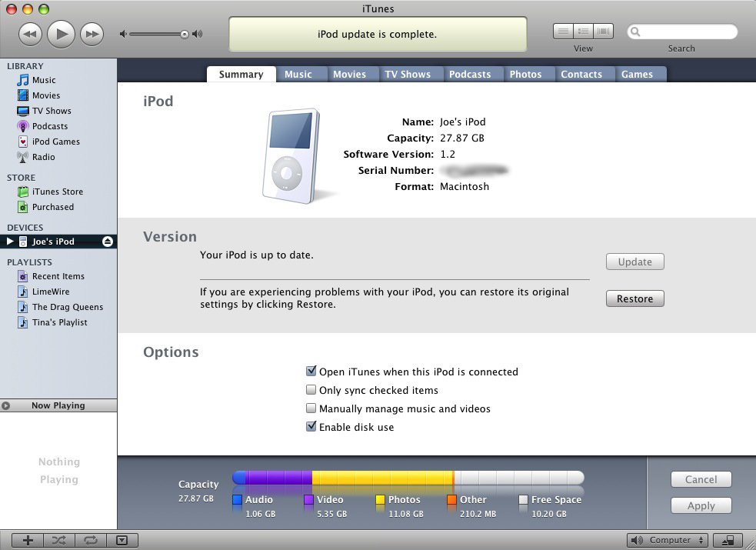Adjust the volume slider knob
This screenshot has width=756, height=550.
[184, 34]
